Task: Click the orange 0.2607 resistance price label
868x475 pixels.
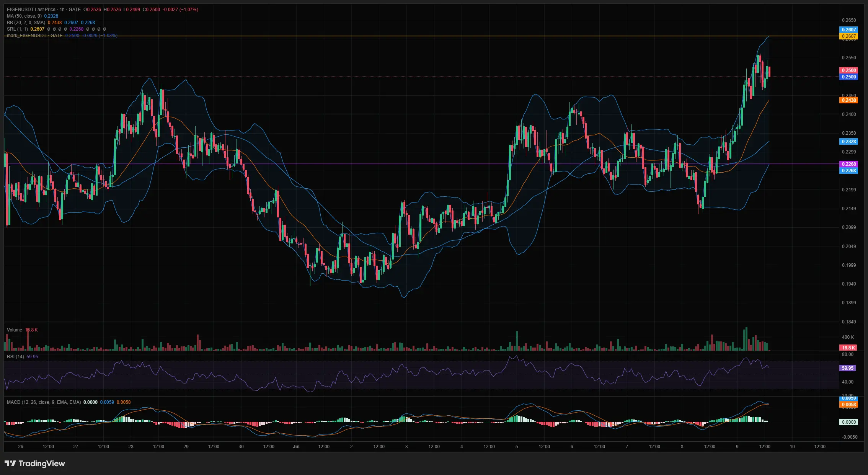Action: (x=848, y=36)
